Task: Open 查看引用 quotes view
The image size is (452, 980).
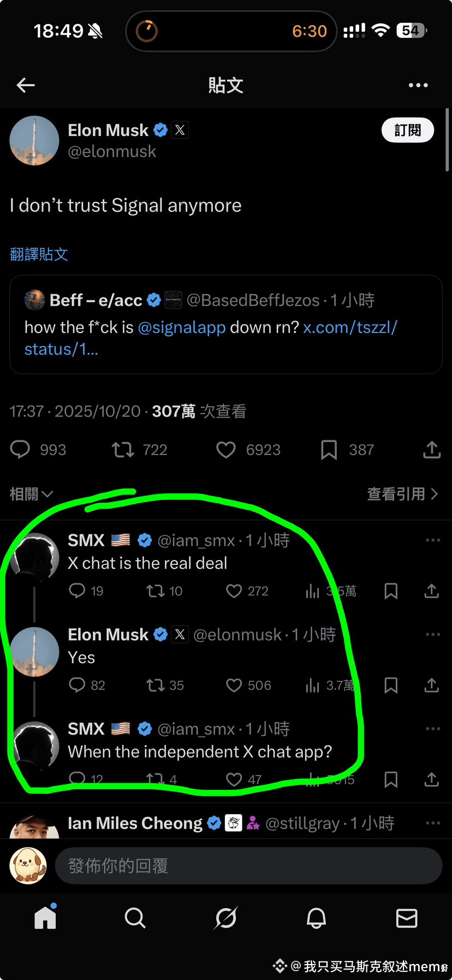Action: 402,494
